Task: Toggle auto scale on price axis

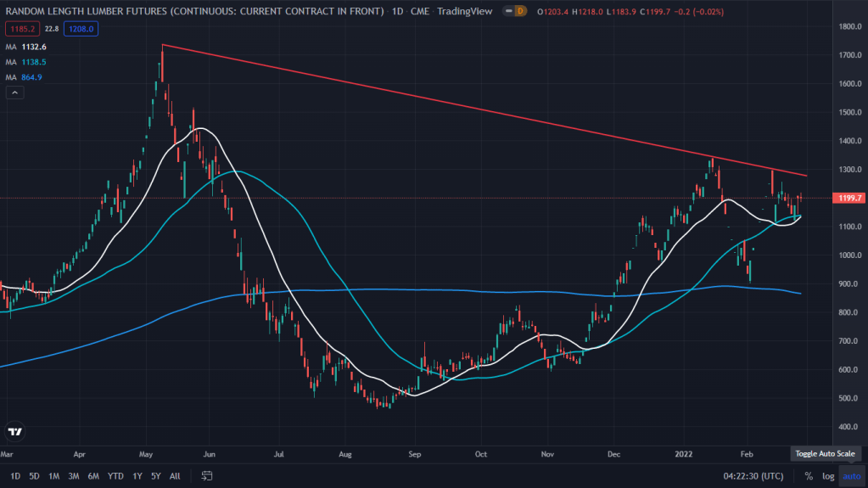Action: (x=853, y=476)
